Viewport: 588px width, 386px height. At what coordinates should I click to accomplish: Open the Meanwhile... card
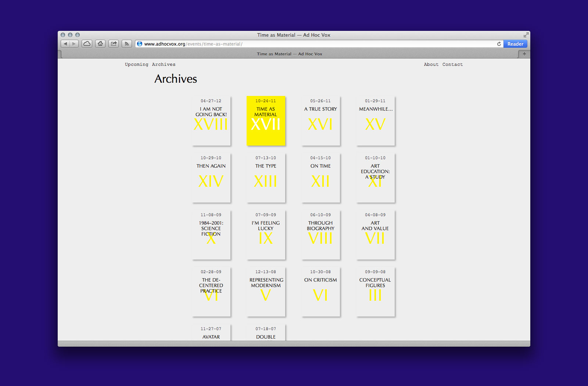click(x=375, y=121)
